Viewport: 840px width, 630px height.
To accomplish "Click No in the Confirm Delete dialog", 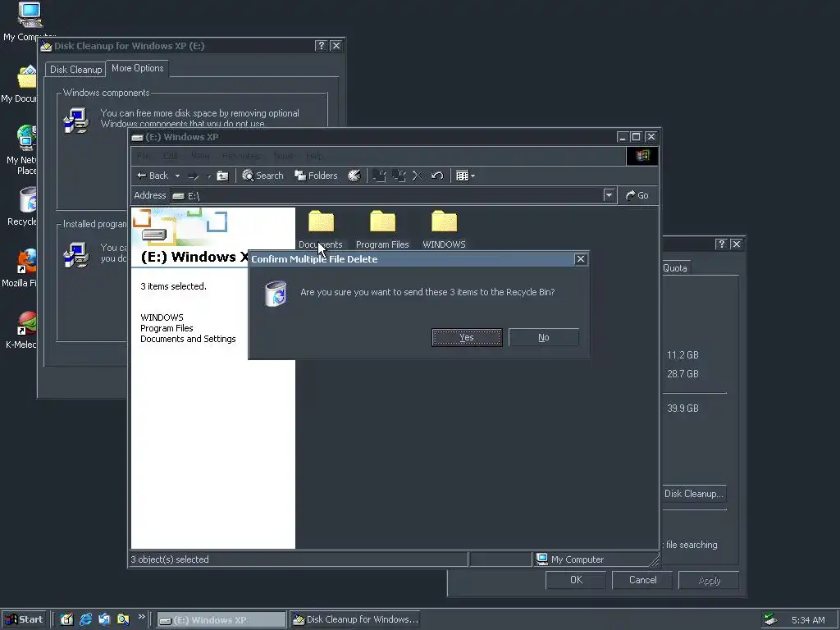I will pos(544,337).
